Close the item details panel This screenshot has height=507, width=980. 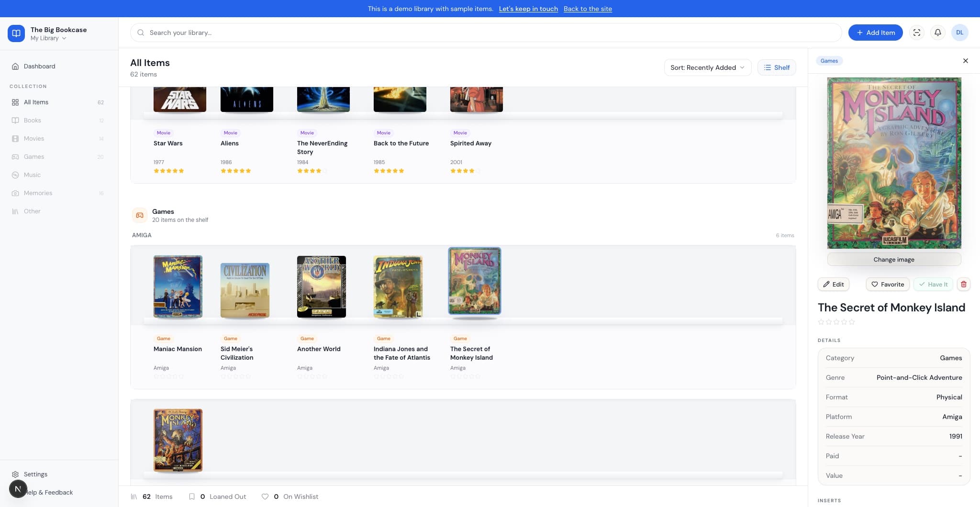[x=966, y=61]
